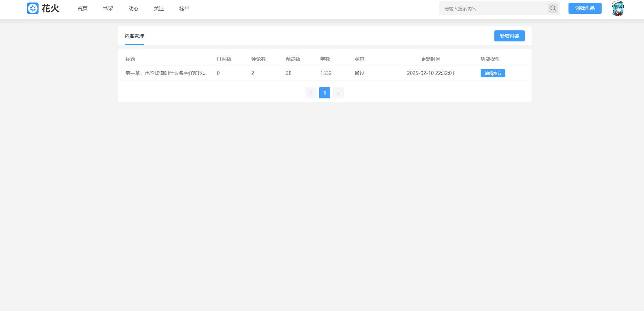This screenshot has width=644, height=311.
Task: Open the user avatar profile picture
Action: pyautogui.click(x=618, y=8)
